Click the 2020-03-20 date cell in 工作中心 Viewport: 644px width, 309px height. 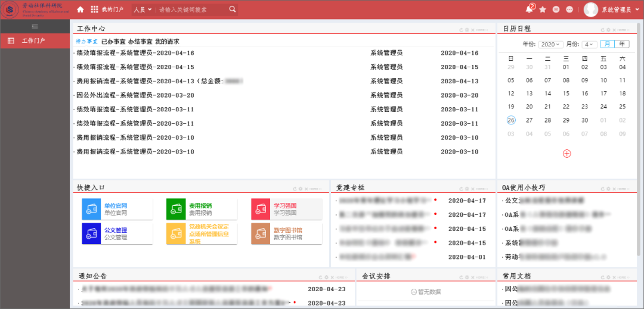click(x=460, y=95)
